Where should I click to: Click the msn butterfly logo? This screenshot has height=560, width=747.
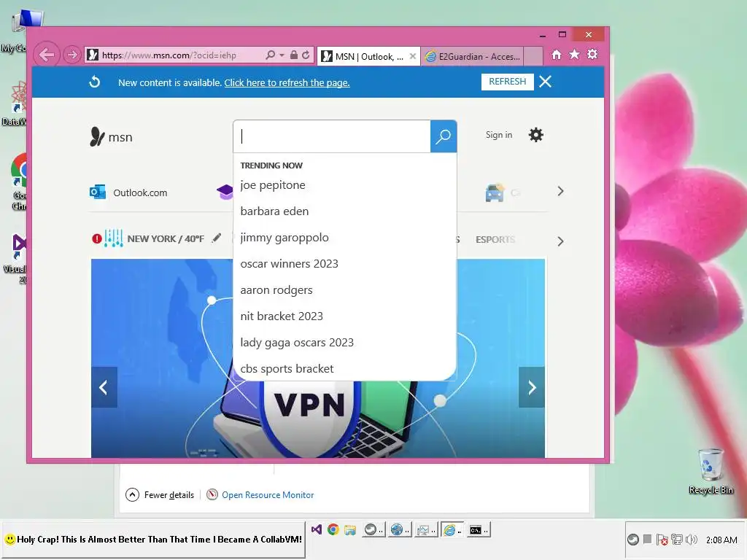coord(111,136)
